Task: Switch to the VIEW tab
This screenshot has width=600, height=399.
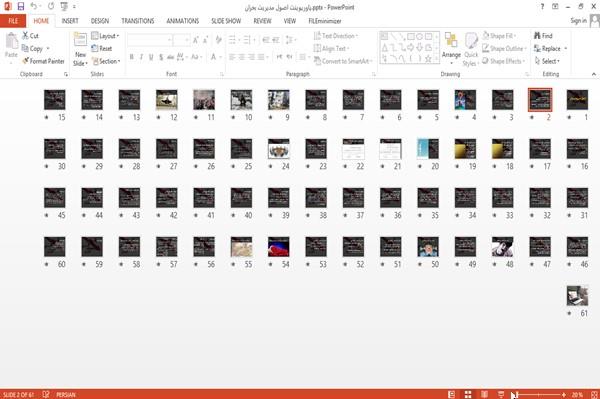Action: 290,21
